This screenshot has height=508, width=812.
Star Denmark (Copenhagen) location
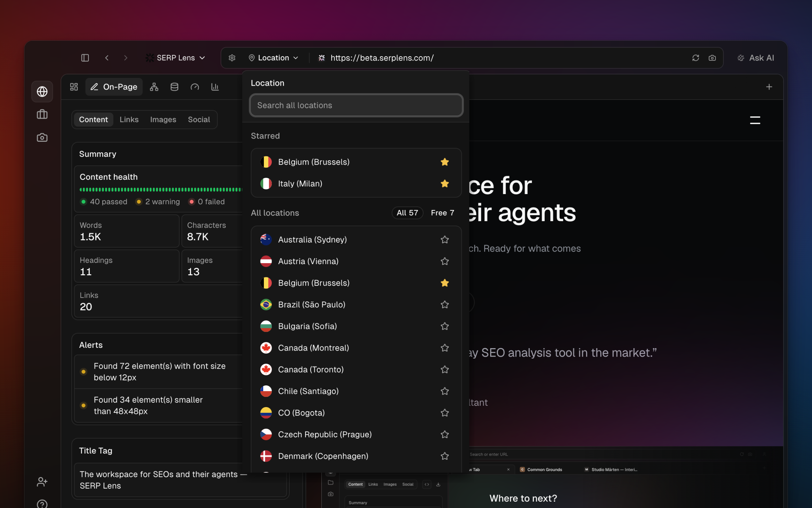coord(445,456)
